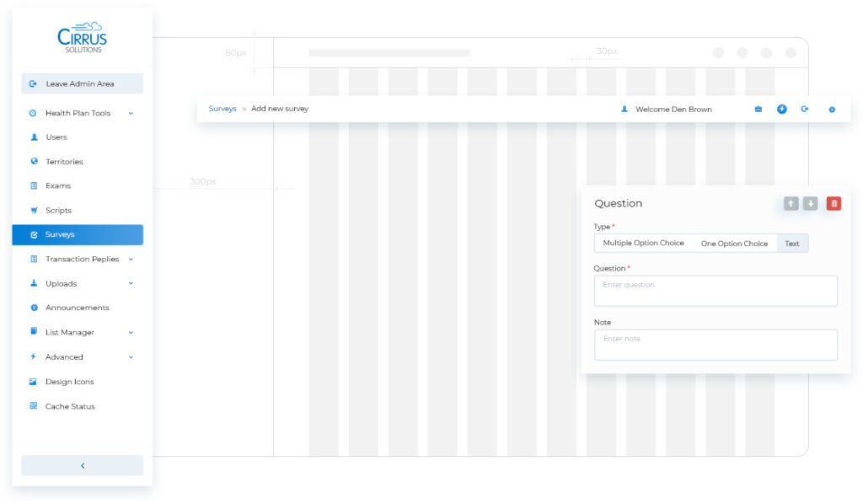
Task: Click the Leave Admin Area button
Action: tap(82, 83)
